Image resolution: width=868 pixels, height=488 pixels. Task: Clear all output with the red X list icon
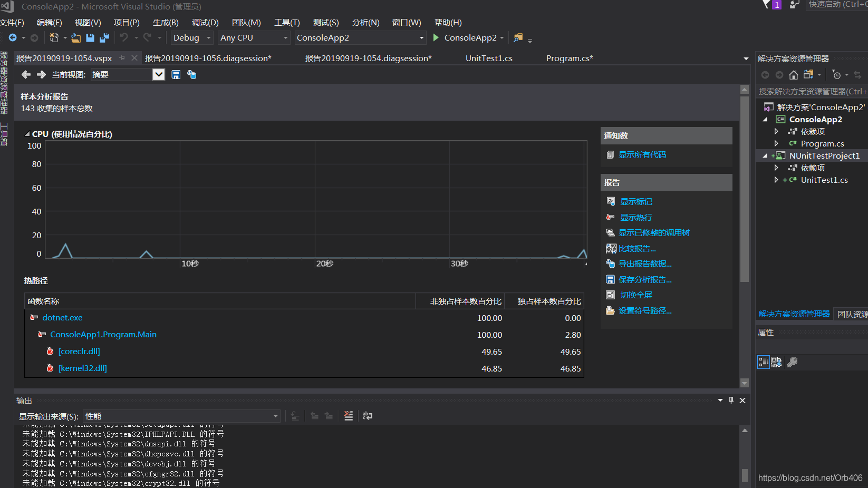tap(349, 416)
